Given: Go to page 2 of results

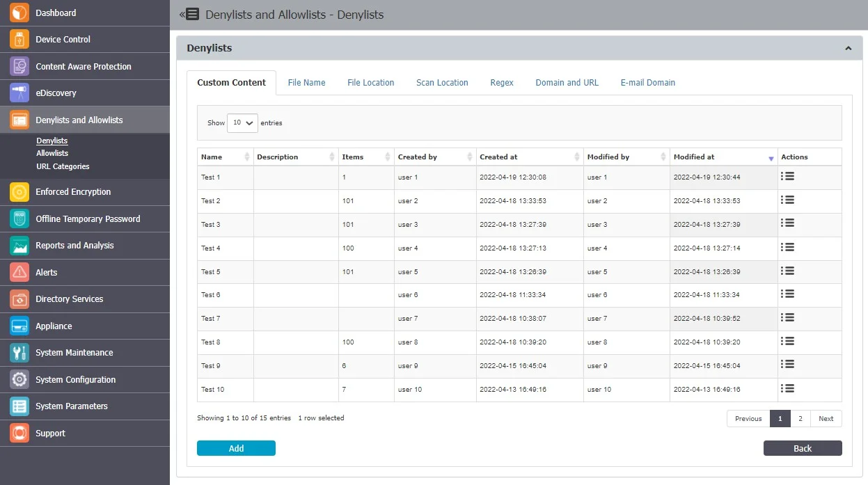Looking at the screenshot, I should click(x=800, y=418).
